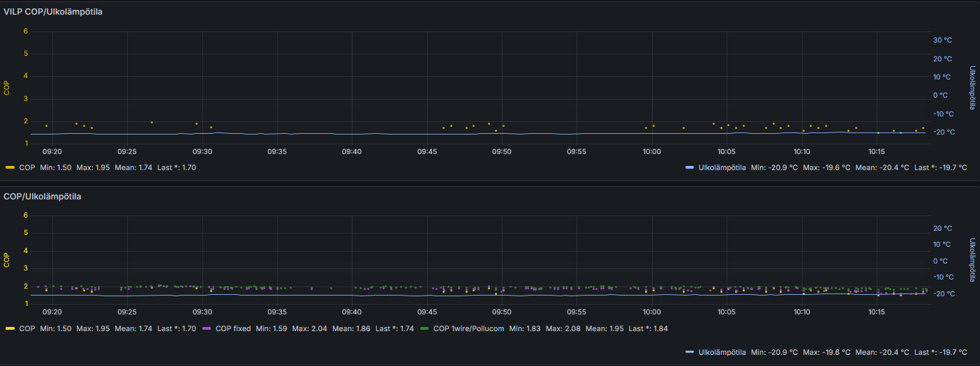The width and height of the screenshot is (980, 366).
Task: Isolate the COP fixed series via legend label
Action: [x=232, y=328]
